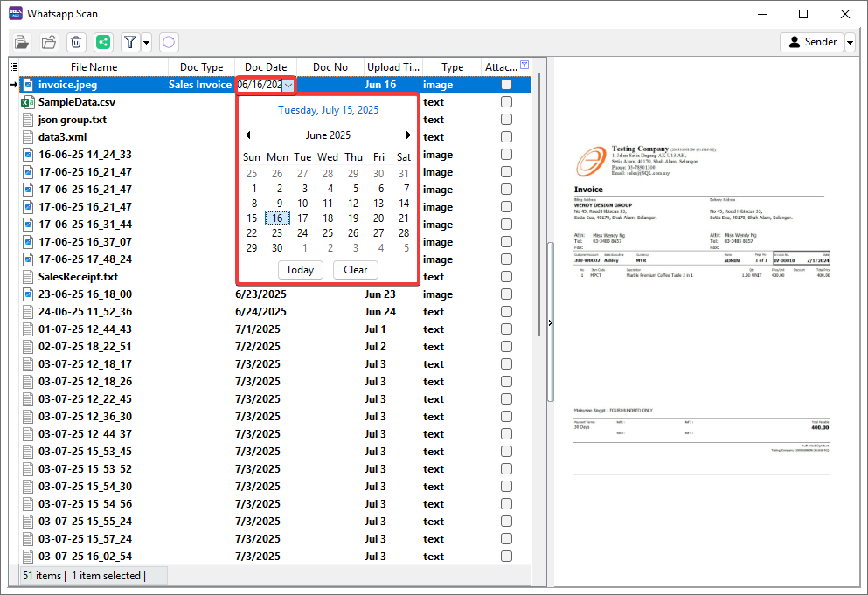Select June 23 in the calendar

(277, 233)
